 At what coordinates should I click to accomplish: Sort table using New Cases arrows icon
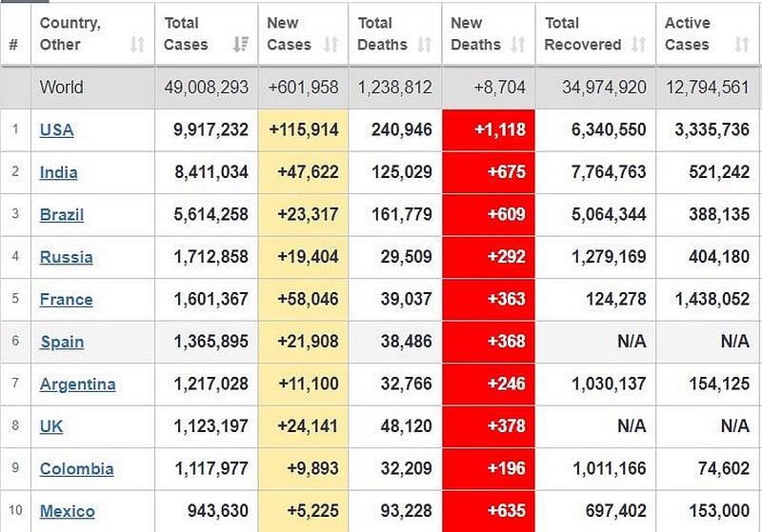click(331, 45)
